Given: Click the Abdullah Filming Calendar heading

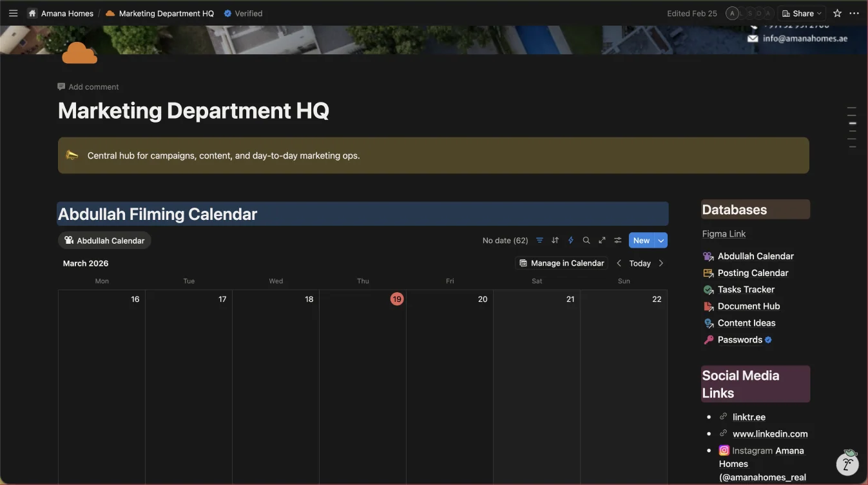Looking at the screenshot, I should (x=158, y=214).
